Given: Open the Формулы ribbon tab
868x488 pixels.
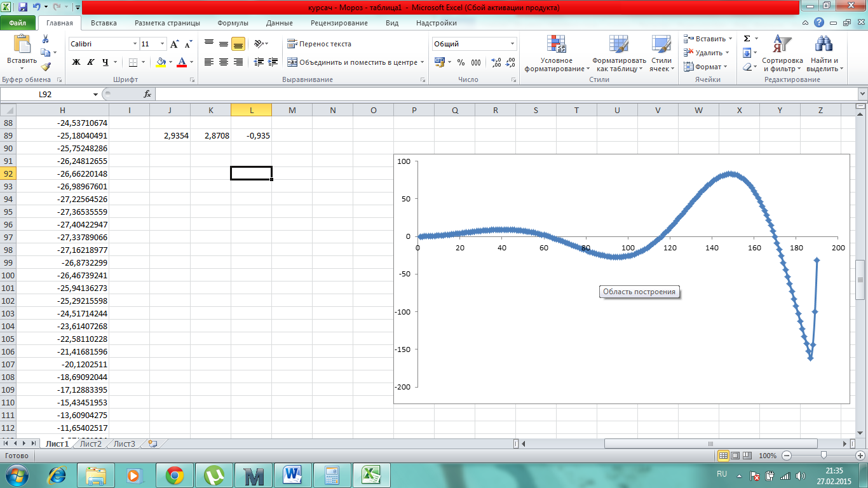Looking at the screenshot, I should tap(233, 23).
